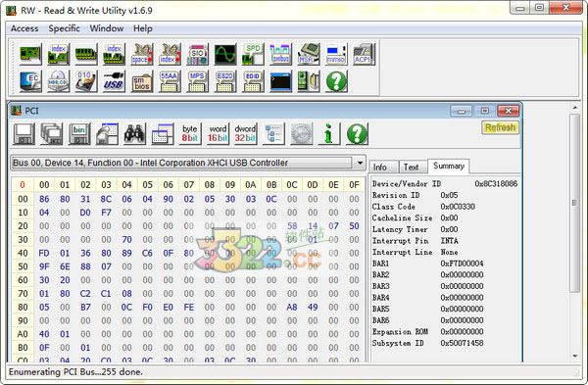The width and height of the screenshot is (588, 385).
Task: Open the E820 memory map tool
Action: pyautogui.click(x=225, y=81)
